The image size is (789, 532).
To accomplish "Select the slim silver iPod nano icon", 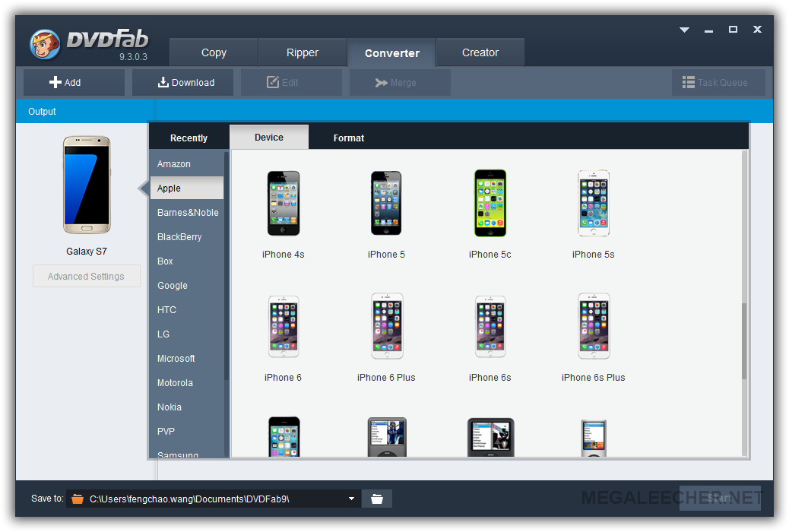I will (x=594, y=438).
